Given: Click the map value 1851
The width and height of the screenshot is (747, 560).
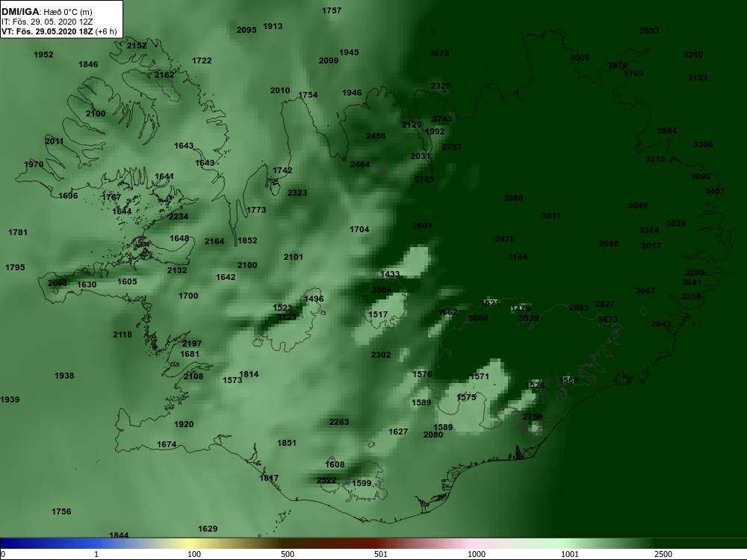Looking at the screenshot, I should 286,443.
